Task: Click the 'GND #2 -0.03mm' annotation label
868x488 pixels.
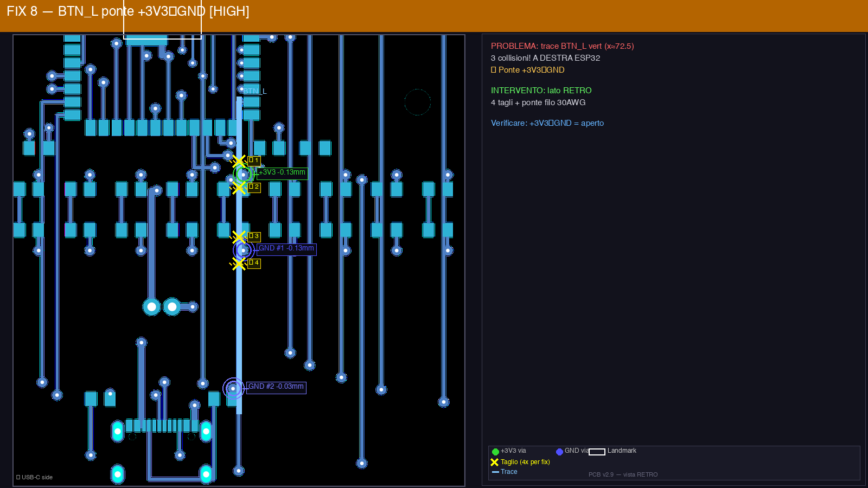Action: click(276, 387)
